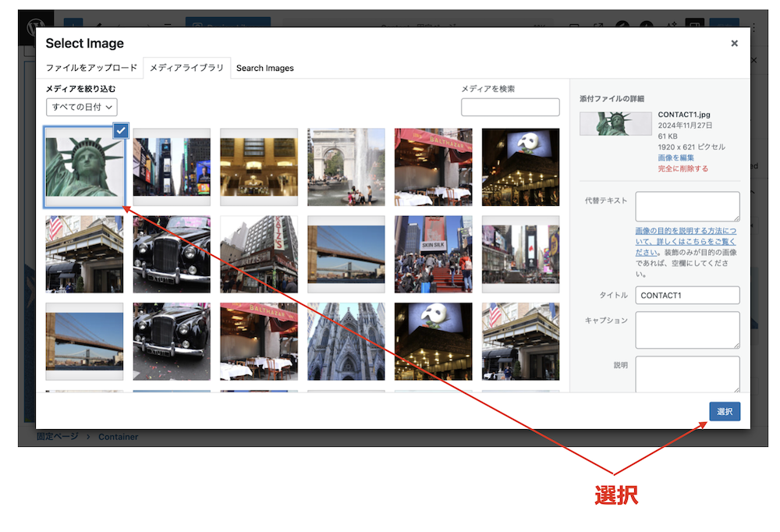
Task: Click the キャプション text area
Action: pyautogui.click(x=687, y=329)
